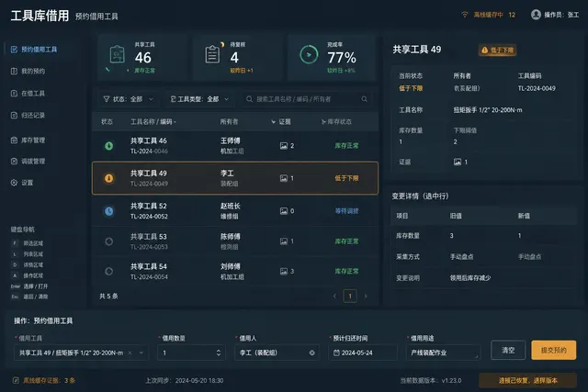Open evidence image icon in detail panel

point(458,162)
